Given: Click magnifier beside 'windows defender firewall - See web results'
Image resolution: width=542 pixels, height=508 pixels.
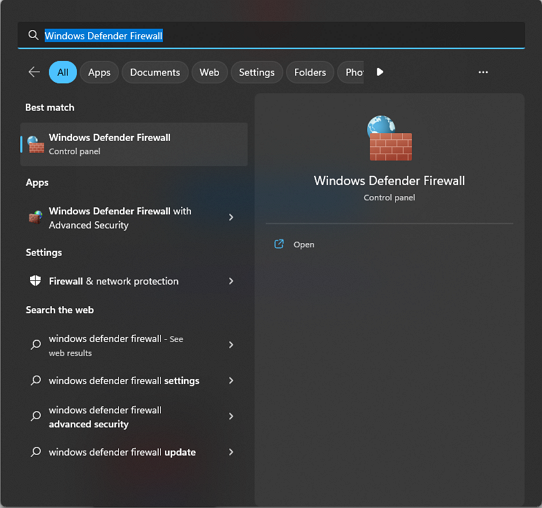Looking at the screenshot, I should coord(36,345).
